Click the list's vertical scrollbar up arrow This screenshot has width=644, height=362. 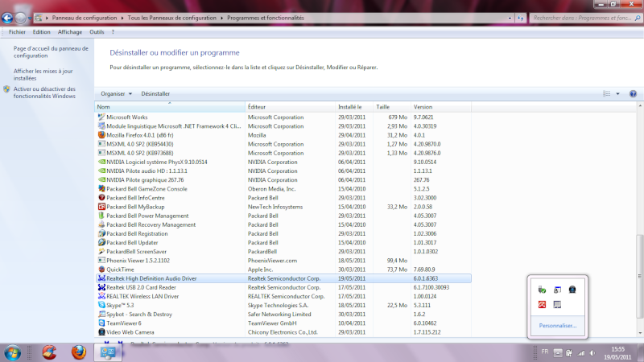point(640,106)
